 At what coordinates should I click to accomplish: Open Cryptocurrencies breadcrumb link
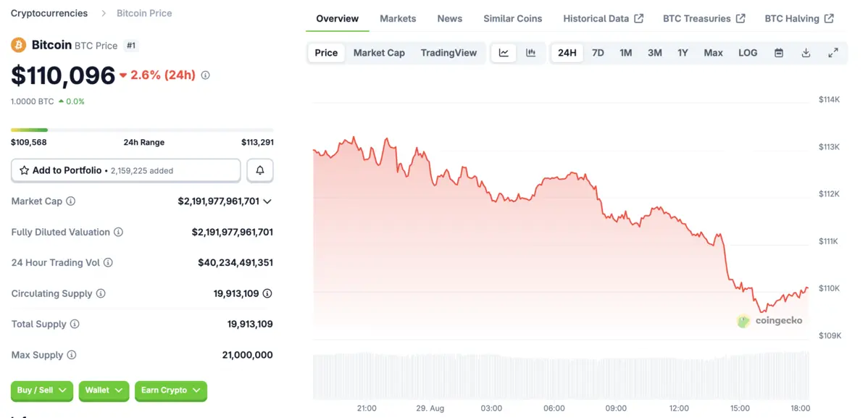pyautogui.click(x=49, y=13)
